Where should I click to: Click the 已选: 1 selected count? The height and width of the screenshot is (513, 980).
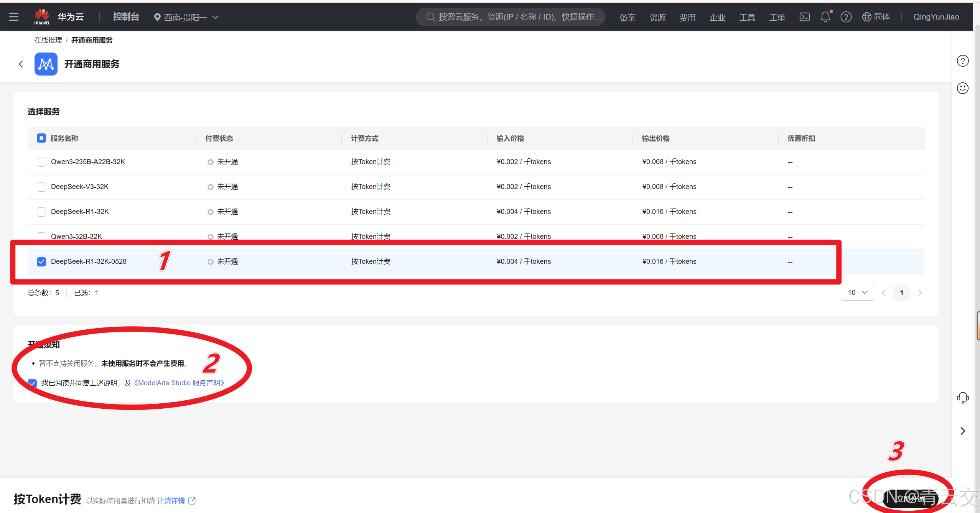(x=86, y=293)
